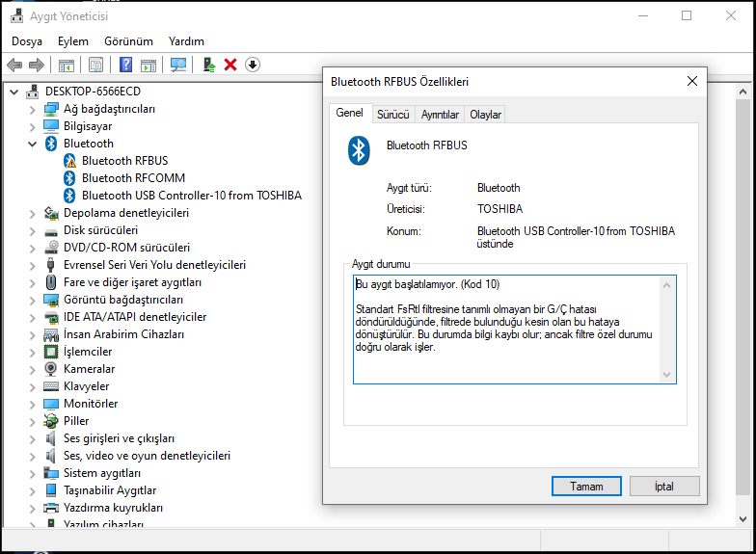The width and height of the screenshot is (756, 554).
Task: Click the red X uninstall device icon
Action: pos(230,65)
